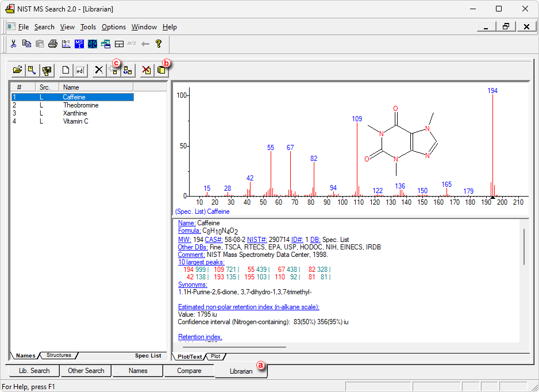Screen dimensions: 539x392
Task: Open help with the question mark icon
Action: click(x=159, y=44)
